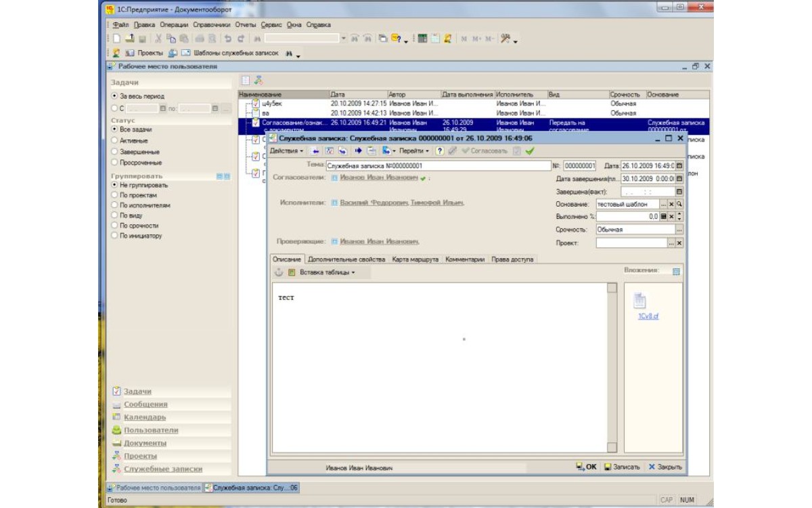This screenshot has width=812, height=508.
Task: Open the calculator icon in main toolbar
Action: [x=422, y=39]
